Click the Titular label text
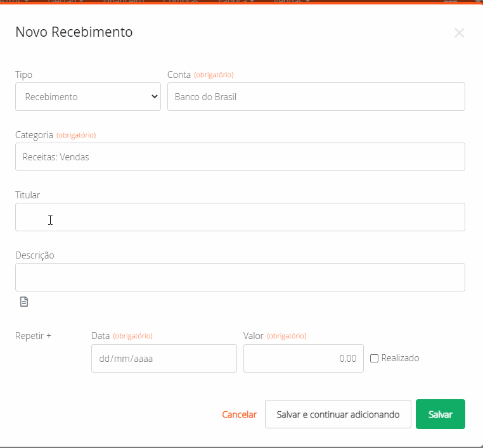483x448 pixels. pyautogui.click(x=28, y=195)
